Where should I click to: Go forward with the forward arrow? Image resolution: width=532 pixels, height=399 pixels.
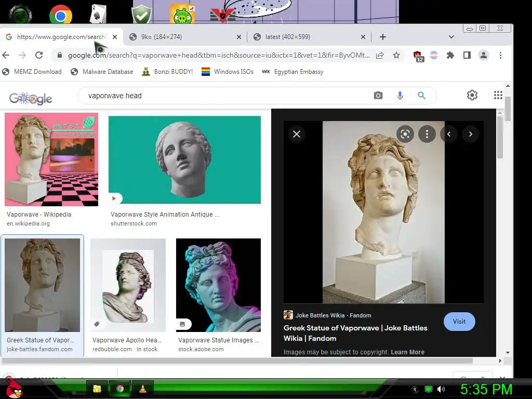(22, 55)
